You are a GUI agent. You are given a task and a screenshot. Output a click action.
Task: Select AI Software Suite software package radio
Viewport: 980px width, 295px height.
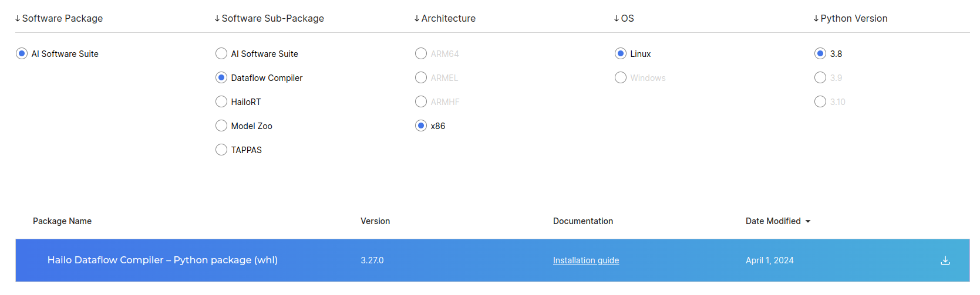[22, 54]
